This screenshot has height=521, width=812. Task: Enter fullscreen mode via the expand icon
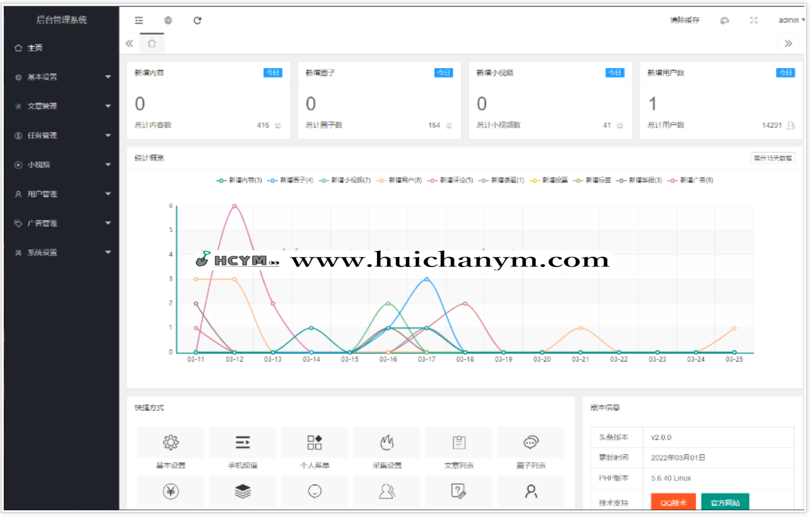tap(753, 20)
